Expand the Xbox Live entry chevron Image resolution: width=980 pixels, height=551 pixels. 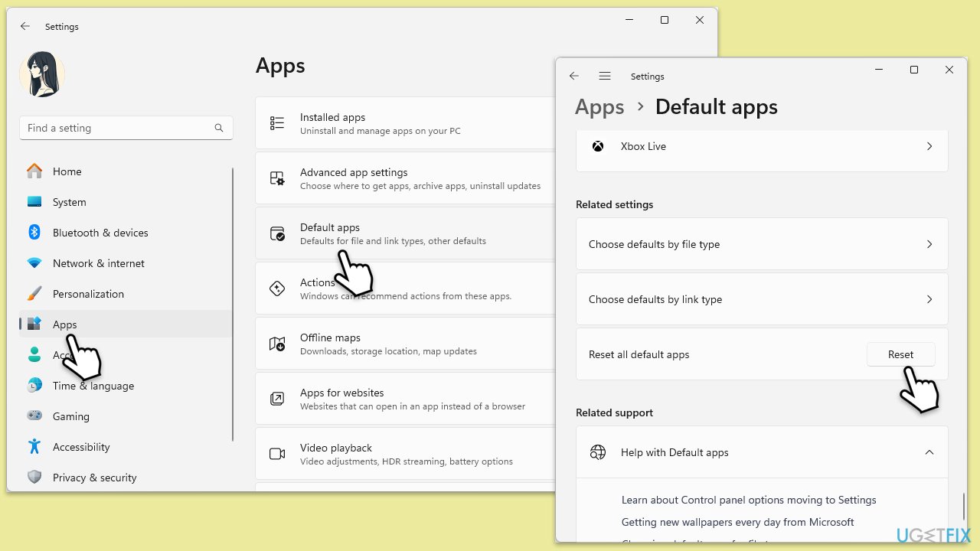coord(929,146)
